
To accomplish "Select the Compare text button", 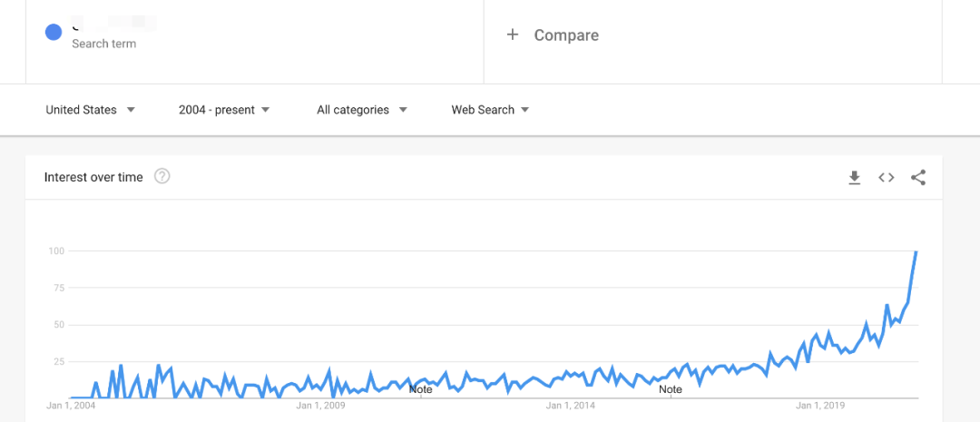I will coord(566,35).
